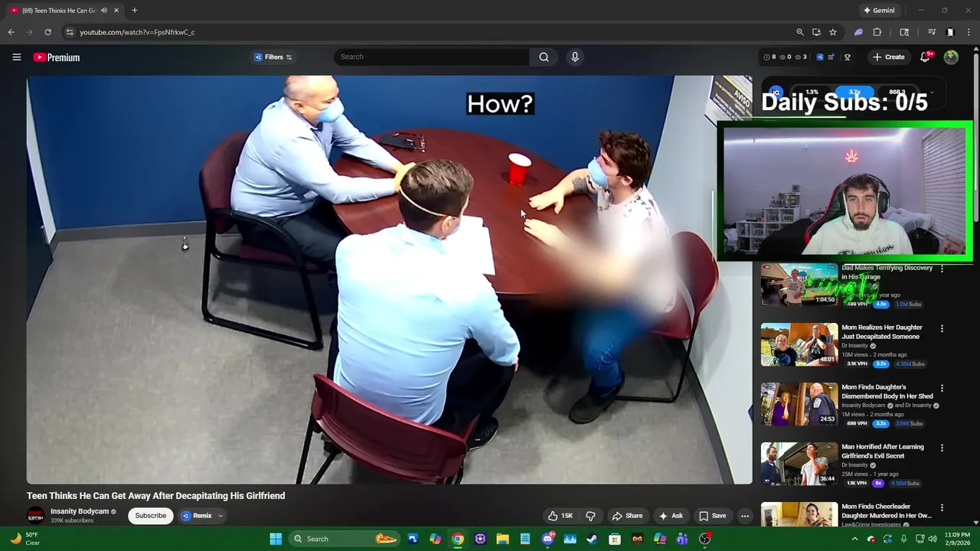Toggle microphone icon in system tray
Image resolution: width=980 pixels, height=551 pixels.
(903, 539)
